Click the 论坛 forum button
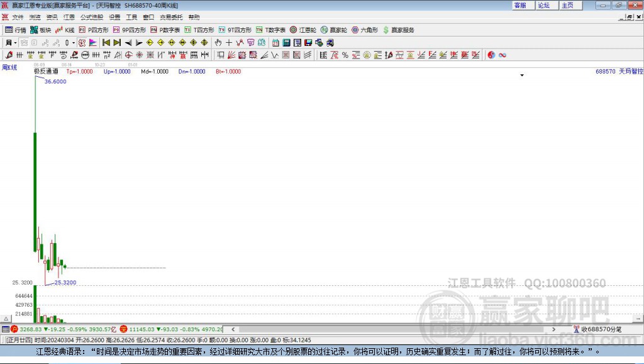 click(x=547, y=5)
